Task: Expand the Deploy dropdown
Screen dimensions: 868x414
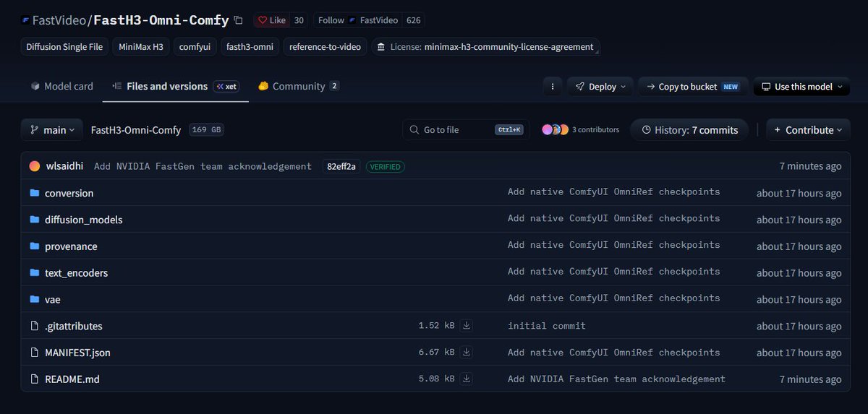Action: [x=600, y=87]
